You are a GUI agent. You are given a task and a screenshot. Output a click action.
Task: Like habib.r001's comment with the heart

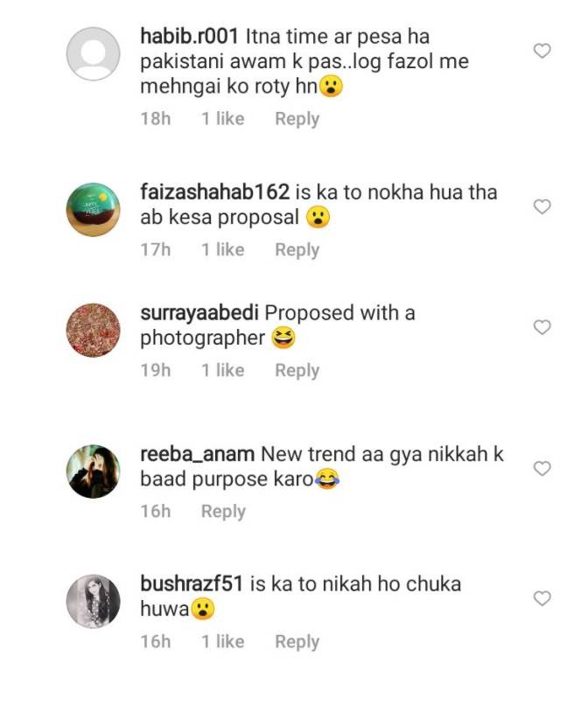click(x=542, y=51)
